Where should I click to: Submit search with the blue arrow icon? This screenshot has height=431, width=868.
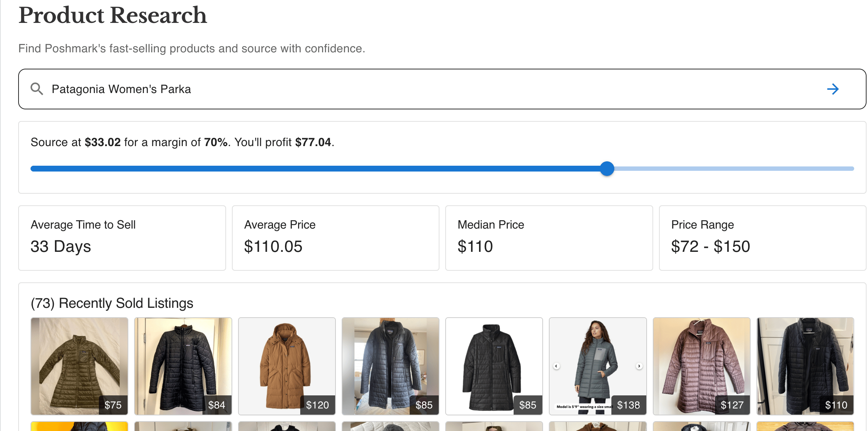tap(833, 89)
